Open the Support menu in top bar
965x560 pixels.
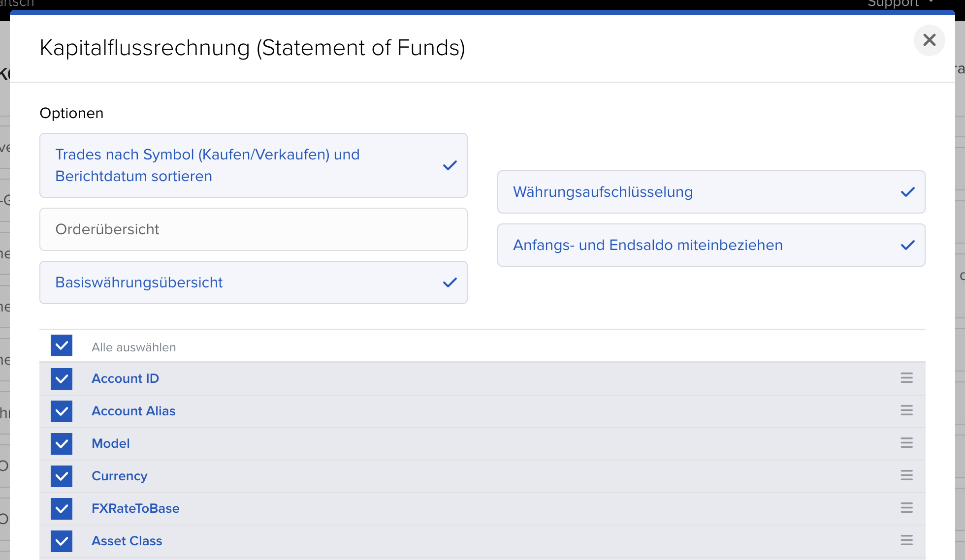900,4
